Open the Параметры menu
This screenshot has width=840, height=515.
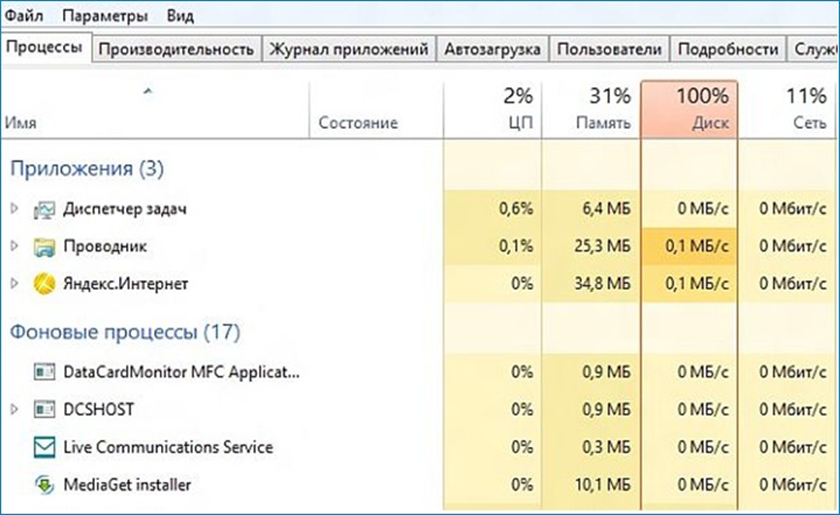(x=105, y=16)
